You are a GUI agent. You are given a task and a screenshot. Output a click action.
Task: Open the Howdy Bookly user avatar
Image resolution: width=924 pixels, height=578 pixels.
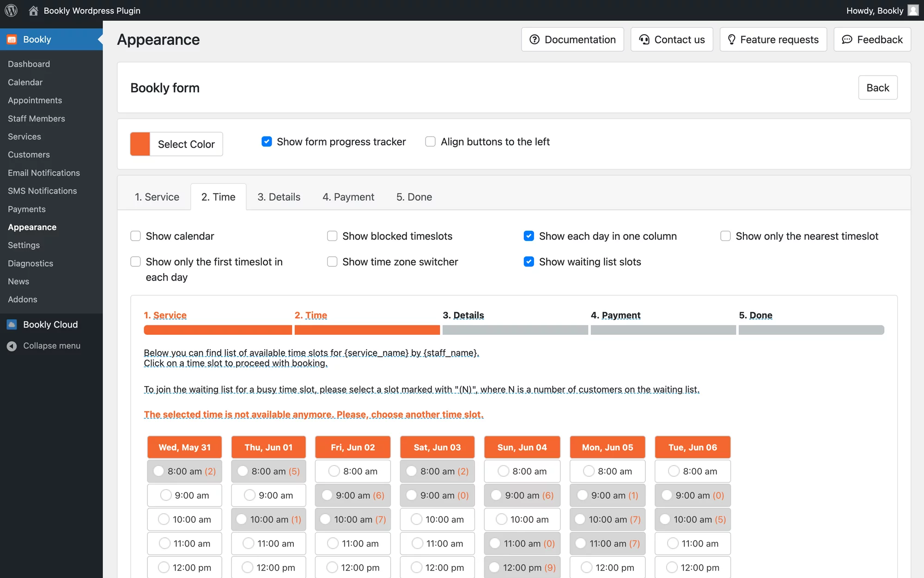click(913, 10)
